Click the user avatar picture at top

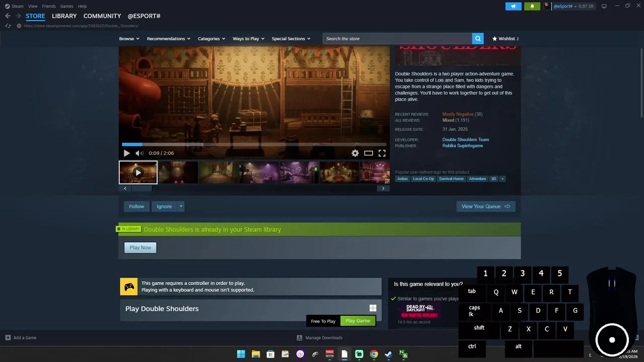click(x=547, y=6)
